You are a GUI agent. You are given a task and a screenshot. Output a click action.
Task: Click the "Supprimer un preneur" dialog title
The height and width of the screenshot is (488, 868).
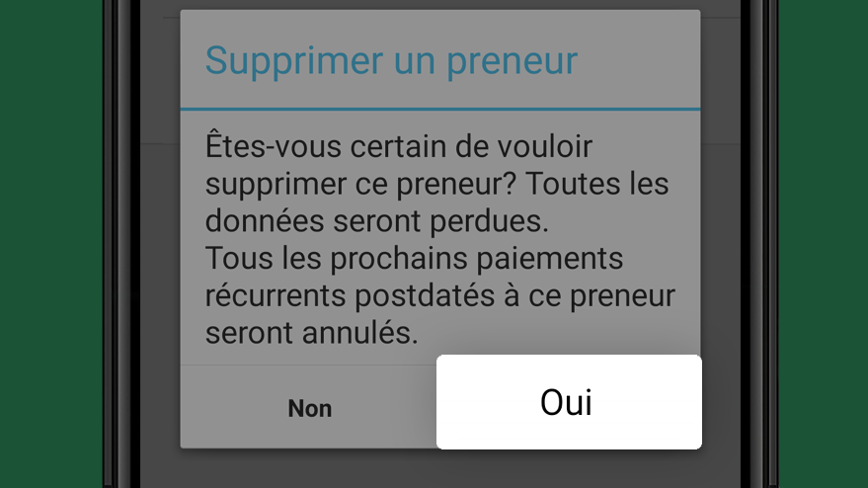391,60
